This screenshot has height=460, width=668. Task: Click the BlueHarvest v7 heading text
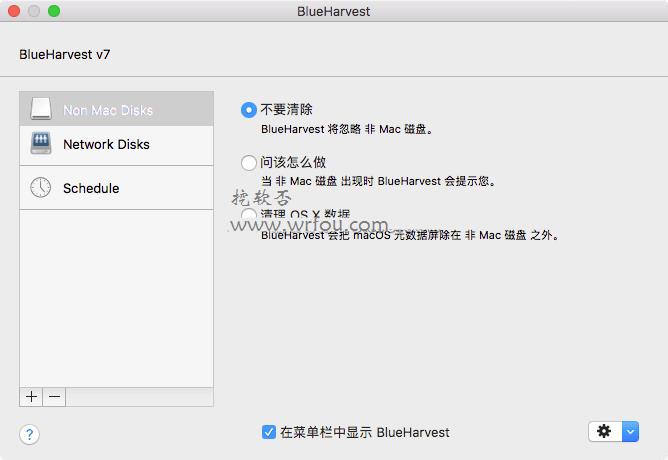65,55
